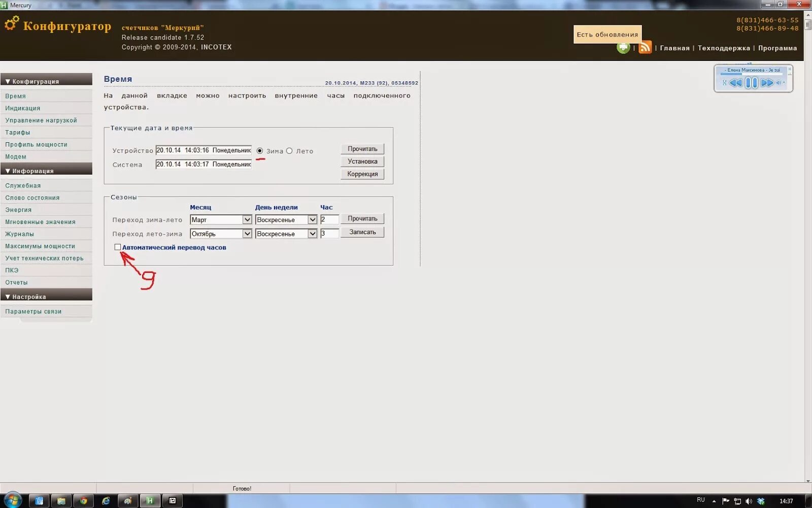Launch Internet Explorer from the taskbar

pyautogui.click(x=106, y=501)
